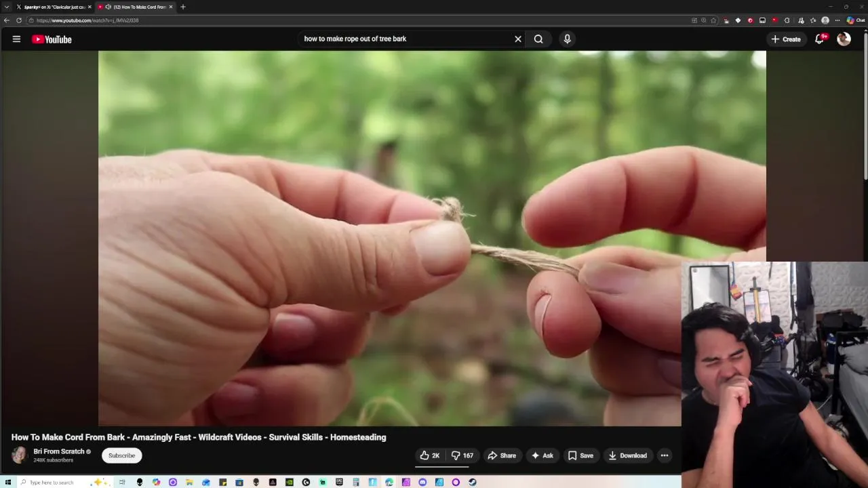Open the YouTube hamburger guide menu
Image resolution: width=868 pixels, height=488 pixels.
point(16,39)
